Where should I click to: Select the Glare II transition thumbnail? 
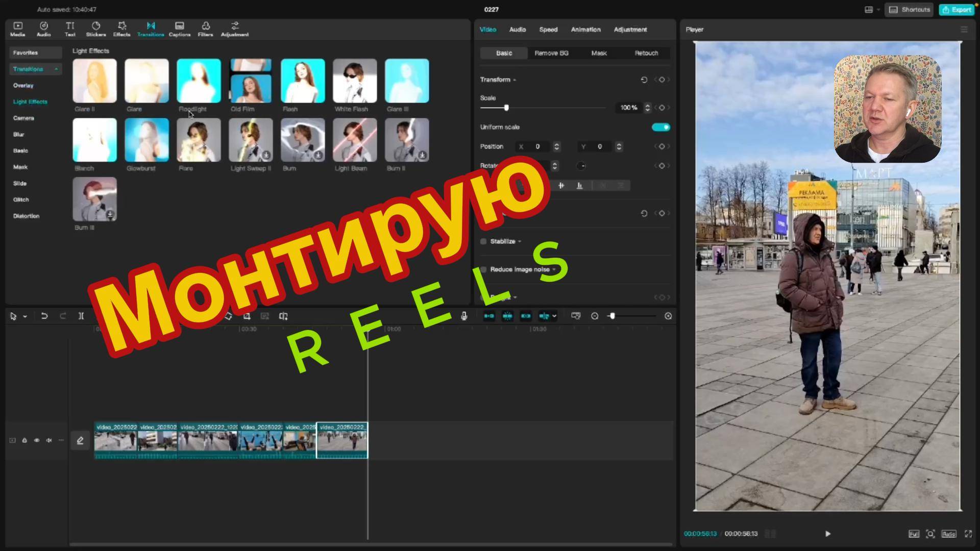(x=94, y=81)
